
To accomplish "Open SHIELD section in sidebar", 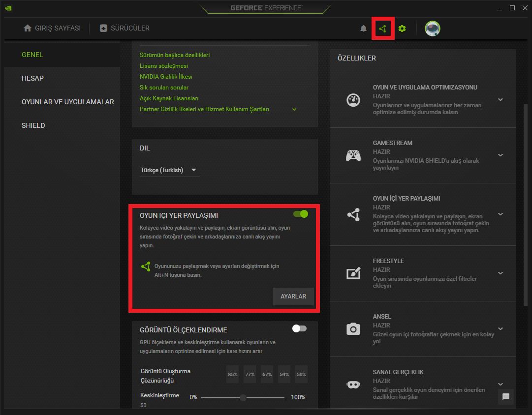I will coord(62,125).
